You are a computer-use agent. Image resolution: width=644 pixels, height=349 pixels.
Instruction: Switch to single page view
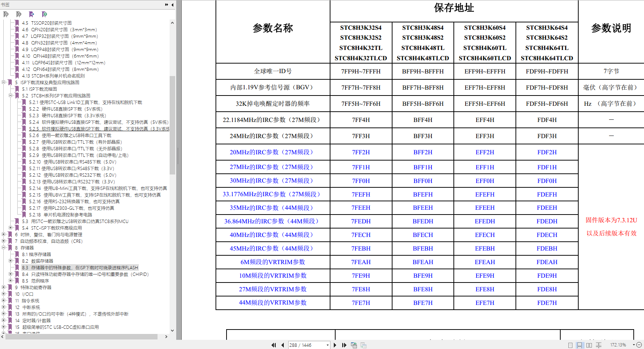tap(570, 345)
